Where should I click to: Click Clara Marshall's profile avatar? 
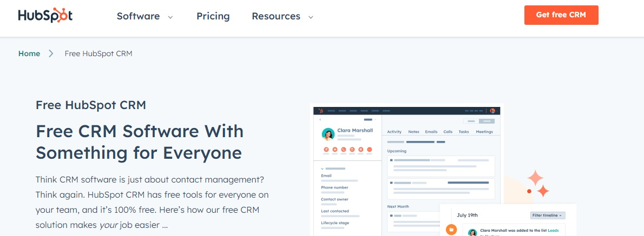[327, 134]
